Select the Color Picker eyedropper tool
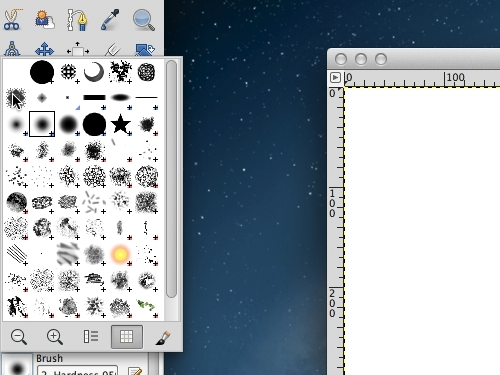 pyautogui.click(x=110, y=20)
